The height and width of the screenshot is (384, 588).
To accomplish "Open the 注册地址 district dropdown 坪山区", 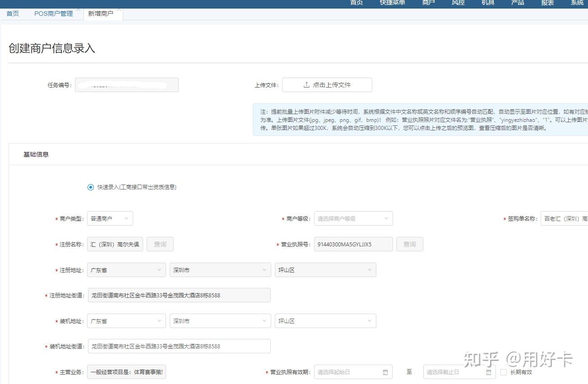I will [325, 270].
